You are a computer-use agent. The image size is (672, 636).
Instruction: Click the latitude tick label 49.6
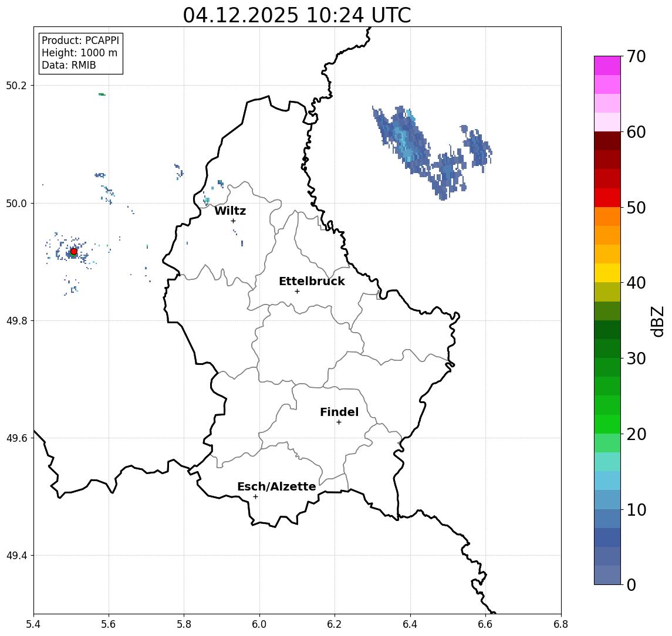tap(16, 438)
